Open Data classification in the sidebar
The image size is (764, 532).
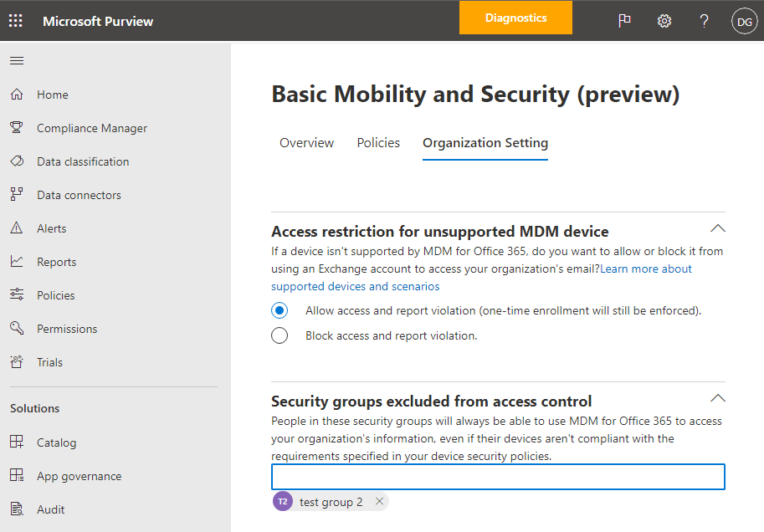tap(83, 161)
